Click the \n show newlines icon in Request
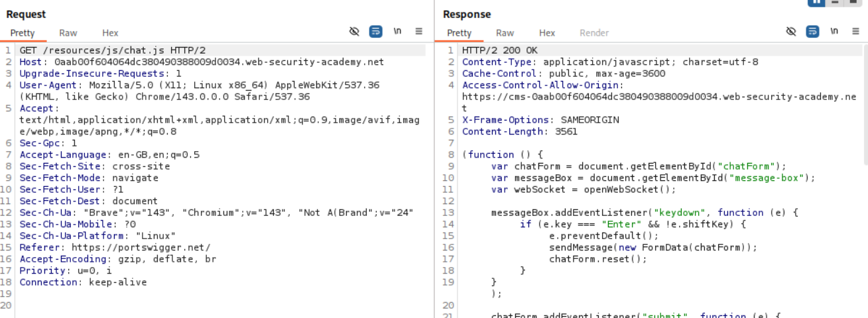Viewport: 868px width, 318px height. [x=397, y=32]
